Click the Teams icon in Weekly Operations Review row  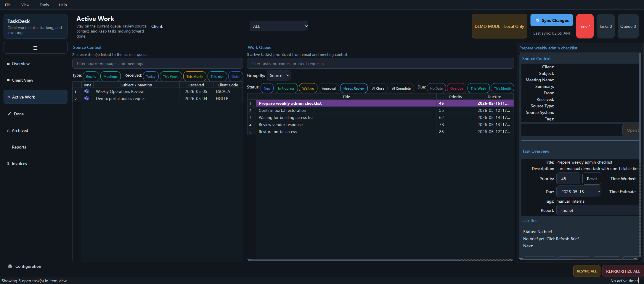coord(86,91)
